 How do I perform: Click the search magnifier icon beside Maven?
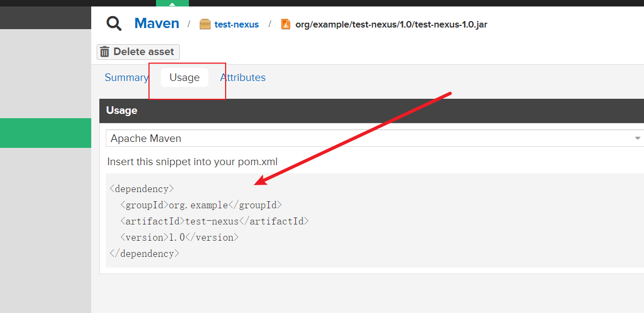[114, 24]
